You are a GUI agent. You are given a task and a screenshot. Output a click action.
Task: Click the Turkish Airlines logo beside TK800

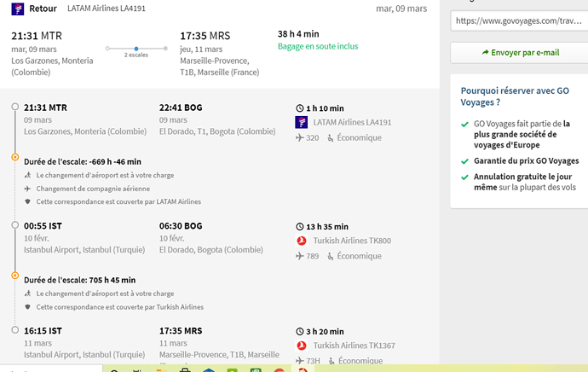tap(301, 241)
